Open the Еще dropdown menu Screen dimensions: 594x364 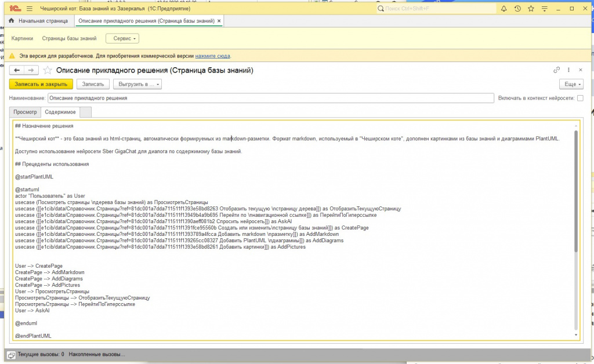571,84
